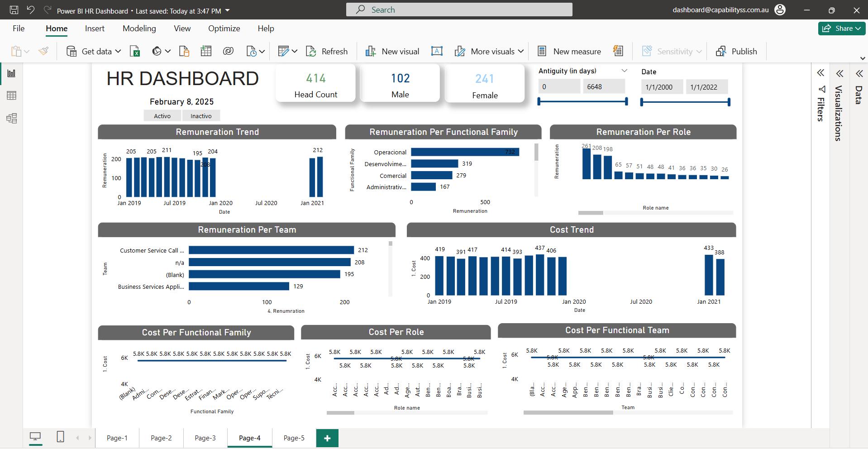Import data from an Excel workbook

click(x=134, y=51)
